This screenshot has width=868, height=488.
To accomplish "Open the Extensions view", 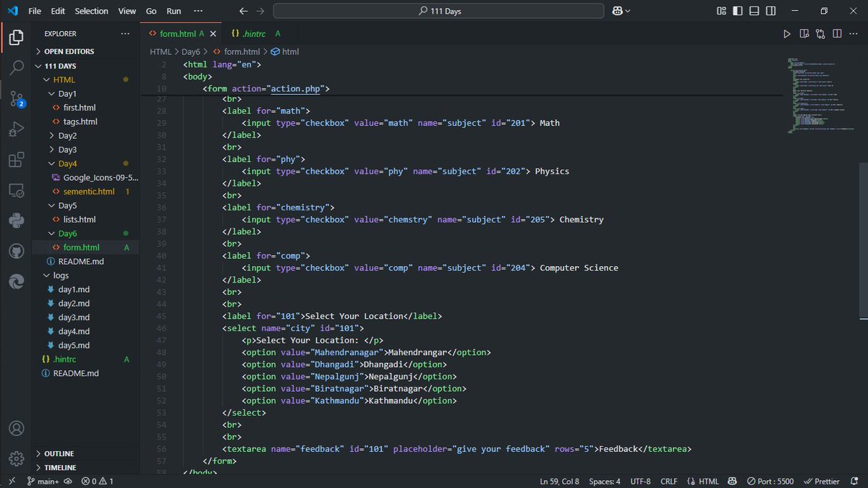I will [x=16, y=160].
